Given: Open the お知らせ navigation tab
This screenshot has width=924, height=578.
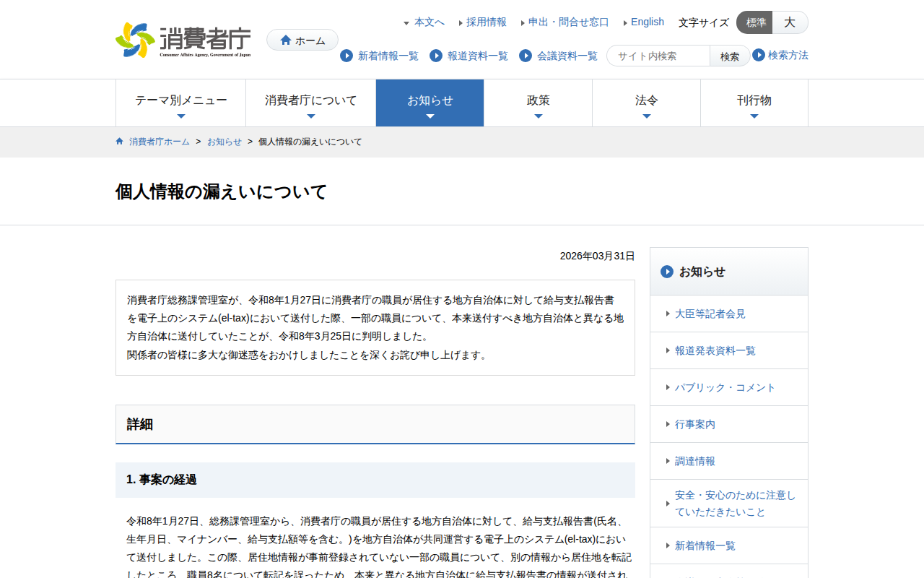Looking at the screenshot, I should 430,103.
